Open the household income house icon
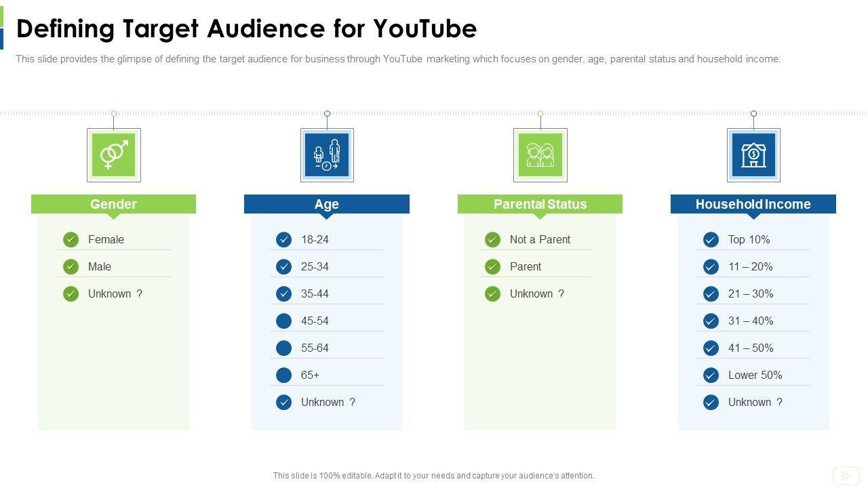Screen dimensions: 868x488 (753, 155)
